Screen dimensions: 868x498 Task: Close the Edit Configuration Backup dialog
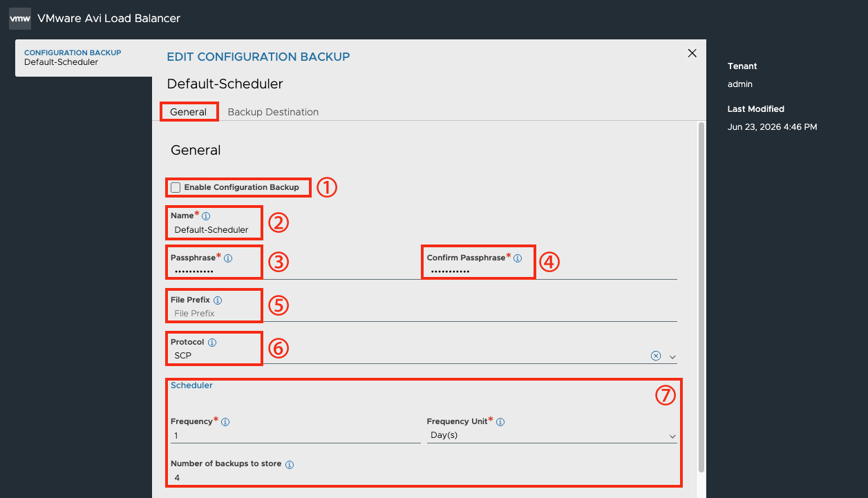(x=692, y=53)
